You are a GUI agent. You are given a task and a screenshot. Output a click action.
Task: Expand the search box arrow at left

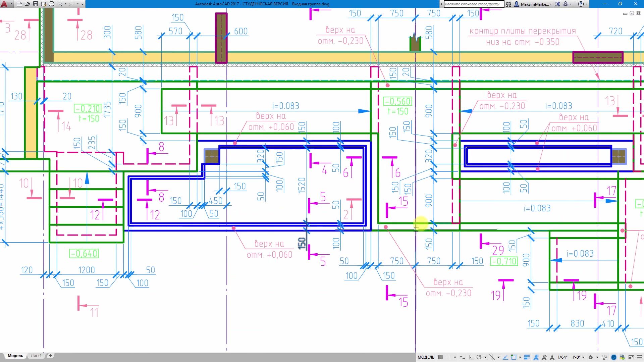pyautogui.click(x=442, y=4)
